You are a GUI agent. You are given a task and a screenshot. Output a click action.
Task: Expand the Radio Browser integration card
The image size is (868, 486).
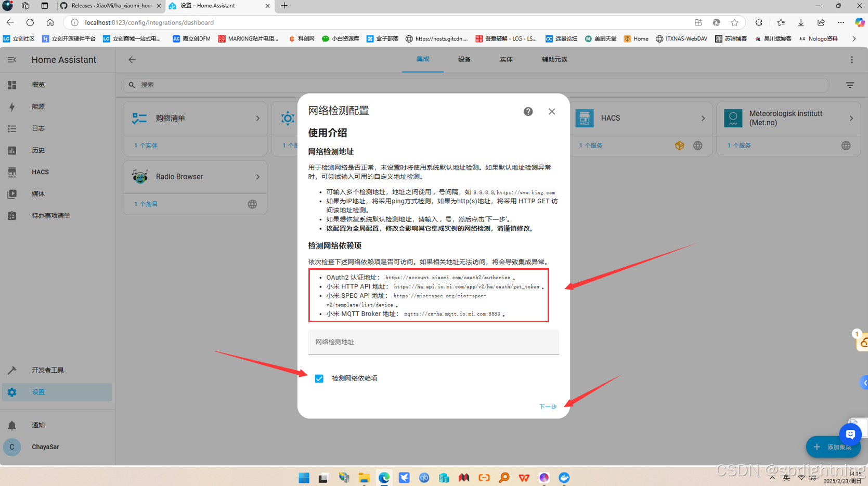257,177
